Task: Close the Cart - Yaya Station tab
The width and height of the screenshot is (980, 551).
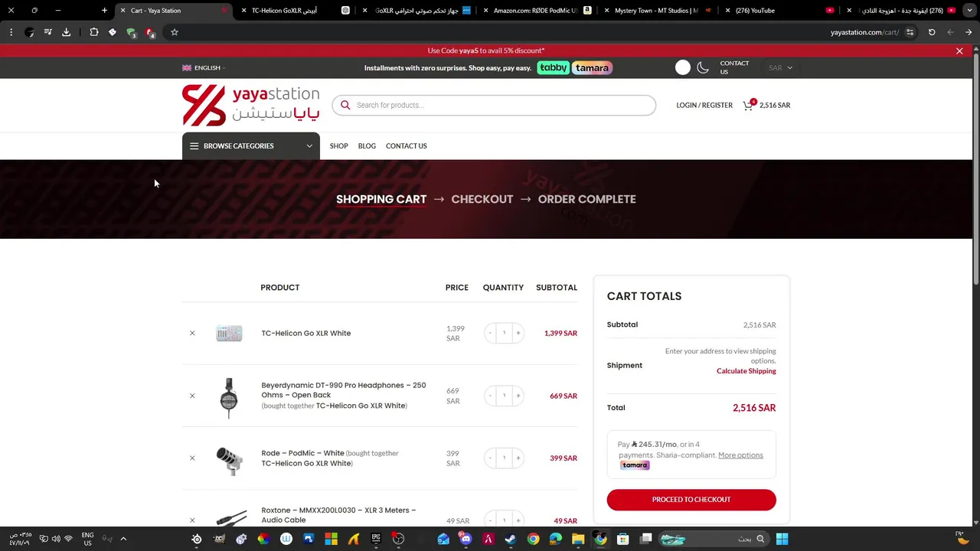Action: (122, 11)
